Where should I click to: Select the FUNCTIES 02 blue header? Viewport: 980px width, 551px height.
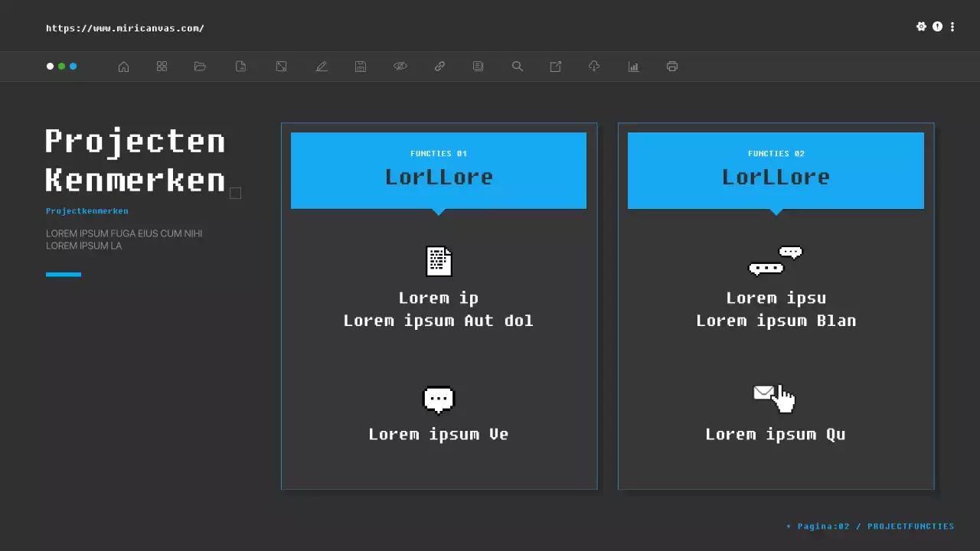776,170
